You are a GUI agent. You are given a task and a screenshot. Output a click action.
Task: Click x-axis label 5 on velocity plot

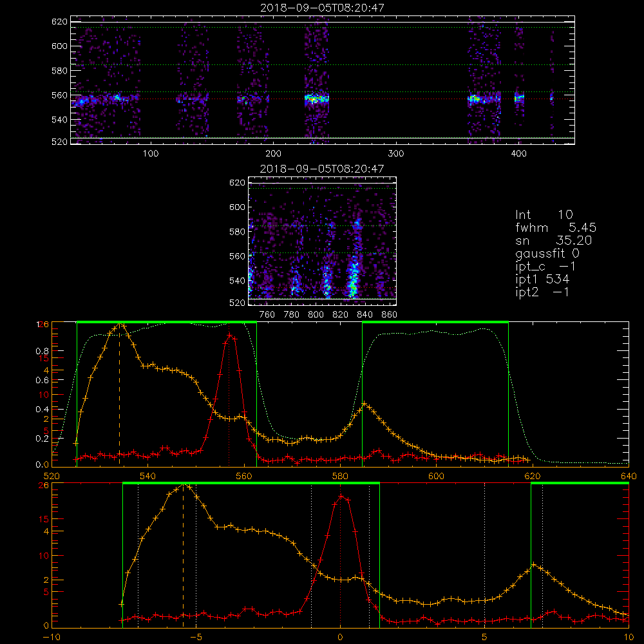pyautogui.click(x=485, y=638)
